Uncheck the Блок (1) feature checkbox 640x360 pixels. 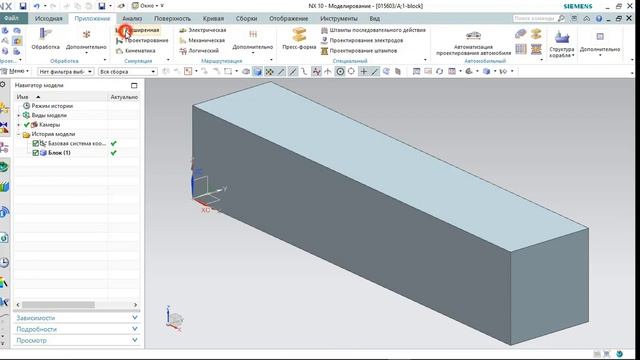click(x=35, y=153)
